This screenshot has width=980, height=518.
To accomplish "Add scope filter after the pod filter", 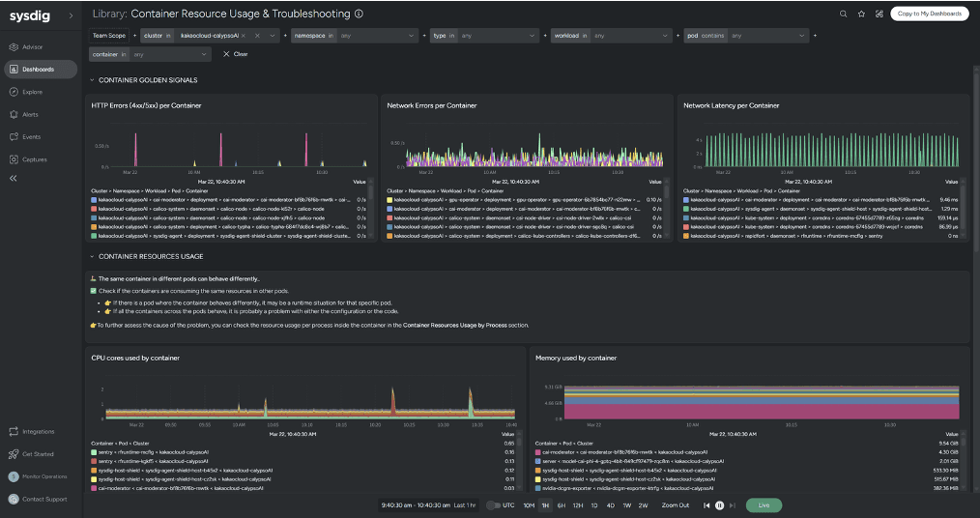I will 815,36.
